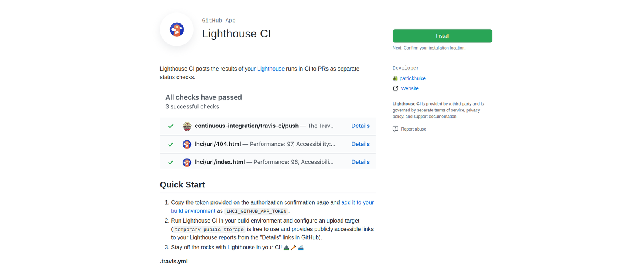The height and width of the screenshot is (267, 644).
Task: Click the Travis CI avatar icon
Action: (187, 126)
